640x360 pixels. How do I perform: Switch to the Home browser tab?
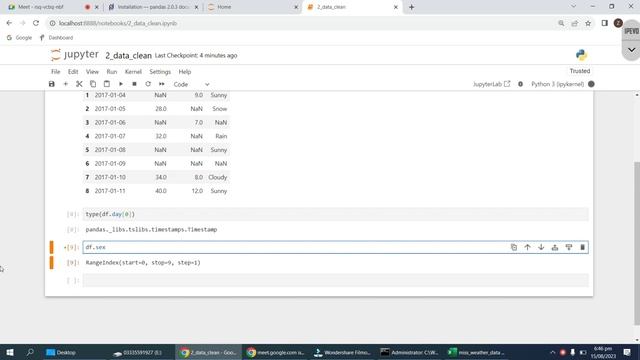click(x=253, y=7)
